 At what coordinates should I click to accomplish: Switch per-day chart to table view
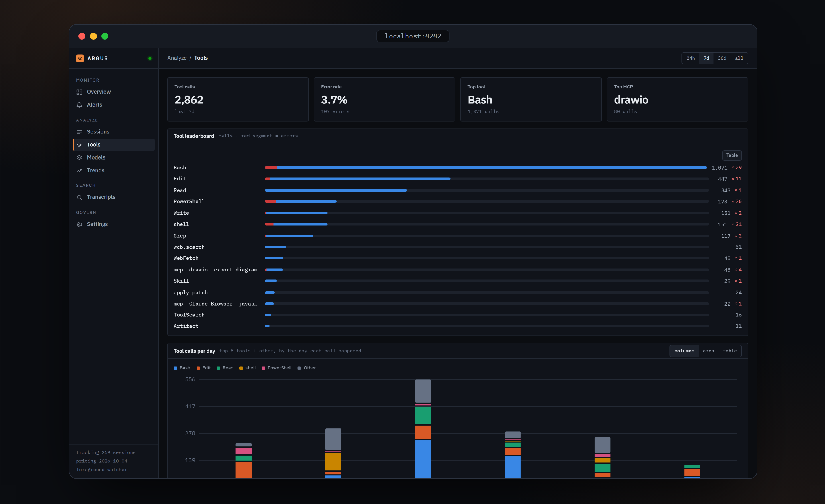click(730, 351)
